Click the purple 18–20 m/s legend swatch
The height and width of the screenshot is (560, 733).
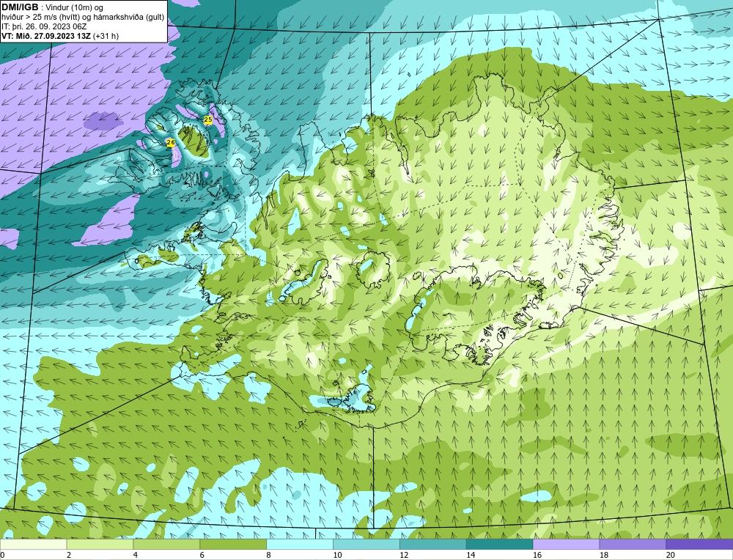pos(633,544)
